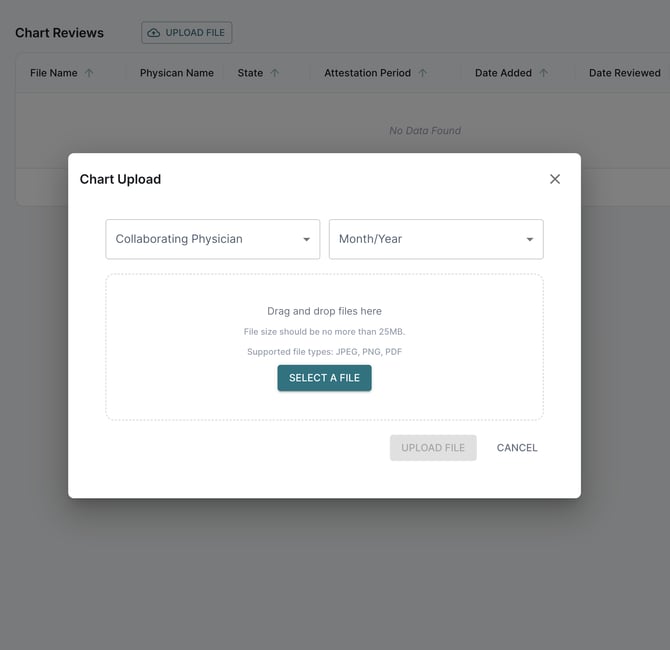The height and width of the screenshot is (650, 670).
Task: Click the drag and drop files area
Action: [x=324, y=347]
